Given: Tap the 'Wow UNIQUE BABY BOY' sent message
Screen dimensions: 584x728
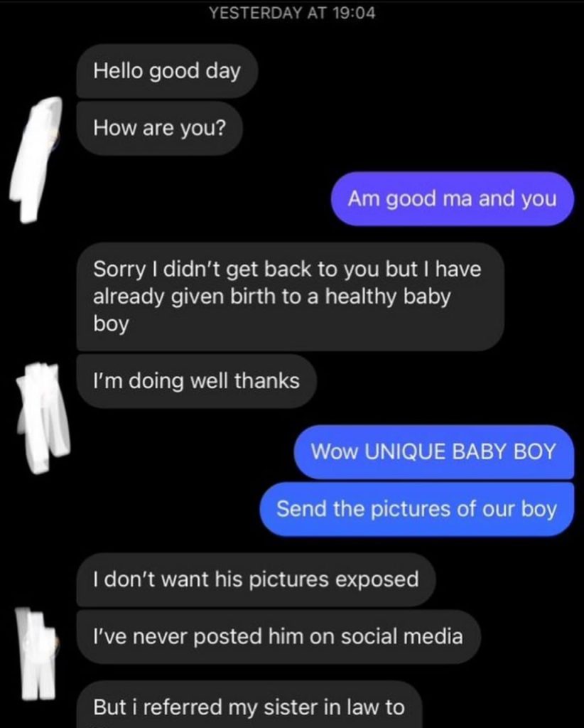Looking at the screenshot, I should pos(433,451).
